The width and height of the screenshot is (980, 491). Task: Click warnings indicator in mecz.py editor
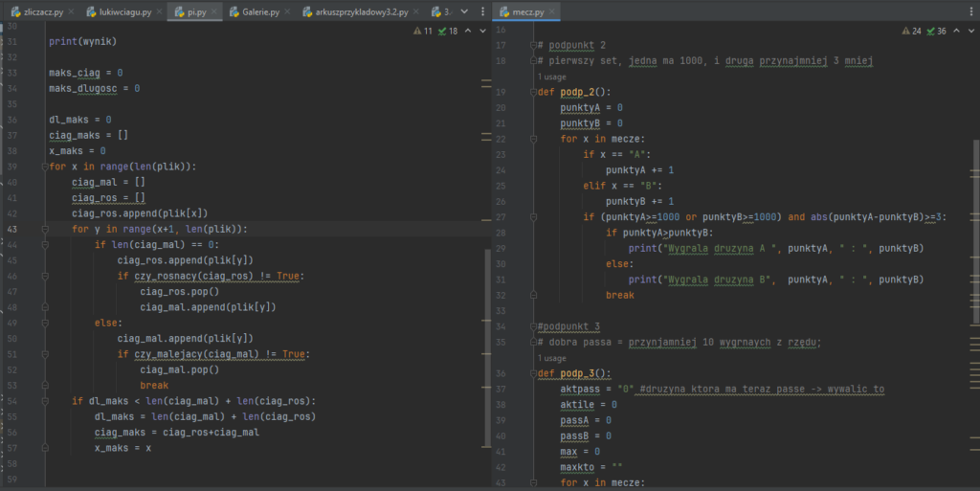[x=911, y=32]
